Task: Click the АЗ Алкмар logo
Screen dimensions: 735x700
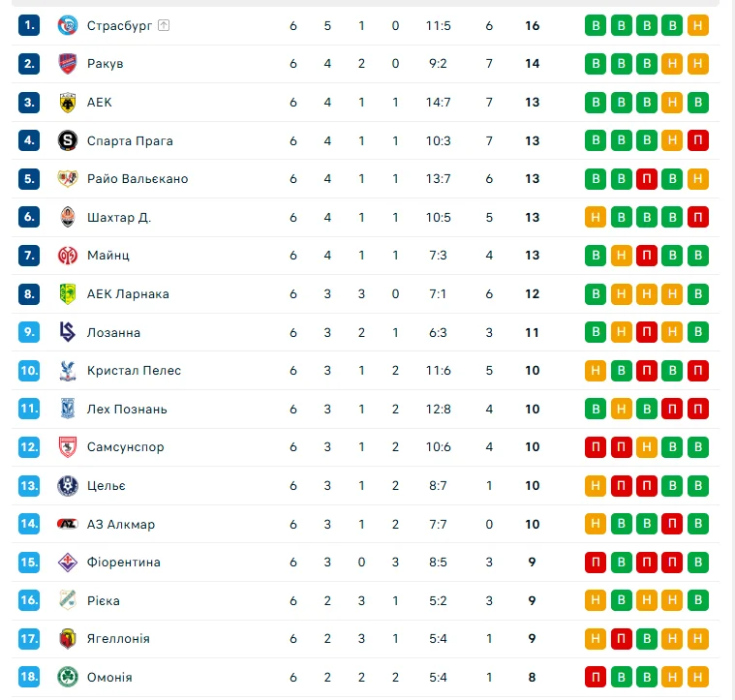Action: point(67,524)
